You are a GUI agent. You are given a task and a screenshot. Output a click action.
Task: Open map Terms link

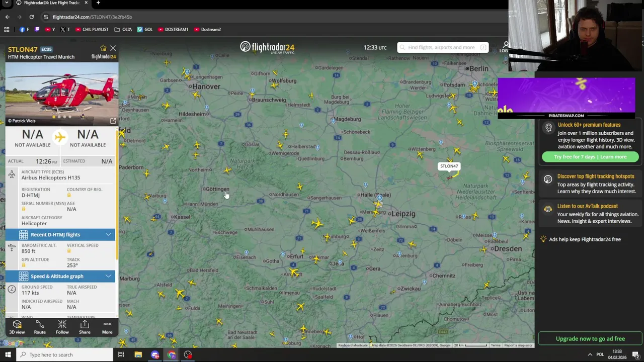[496, 345]
